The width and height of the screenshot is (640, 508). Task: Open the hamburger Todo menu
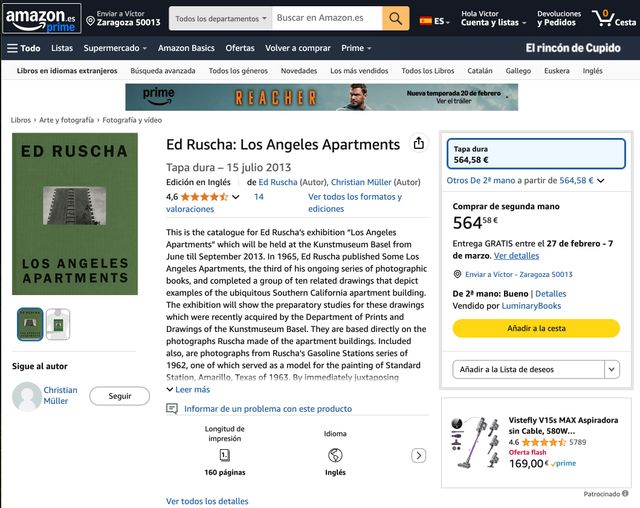(x=23, y=48)
